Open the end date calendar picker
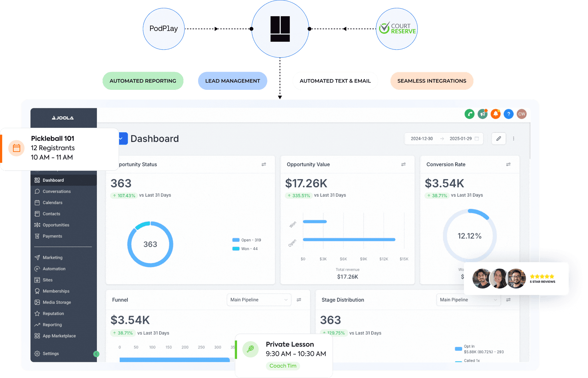588x378 pixels. (x=477, y=138)
